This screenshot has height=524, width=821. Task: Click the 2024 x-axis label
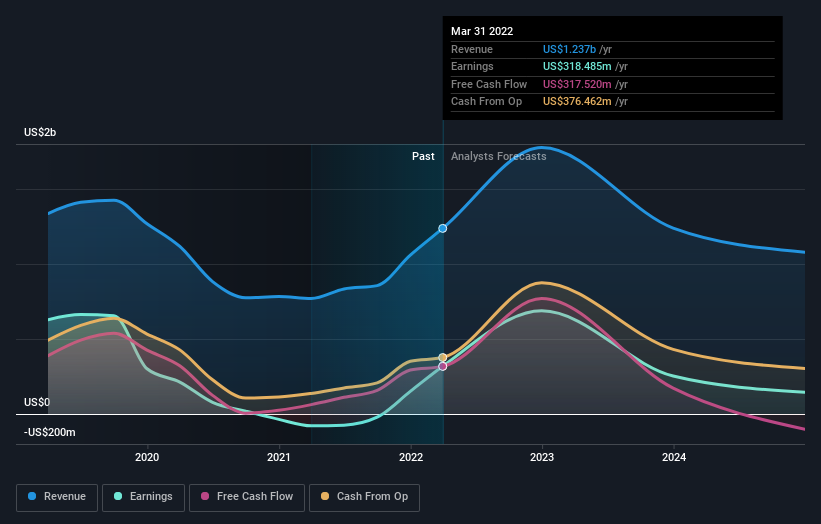[674, 457]
